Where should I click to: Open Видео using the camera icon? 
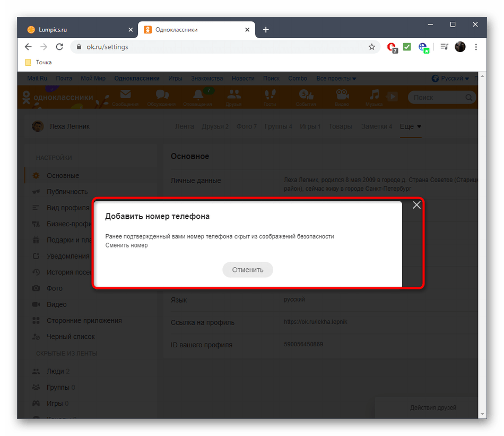point(341,96)
